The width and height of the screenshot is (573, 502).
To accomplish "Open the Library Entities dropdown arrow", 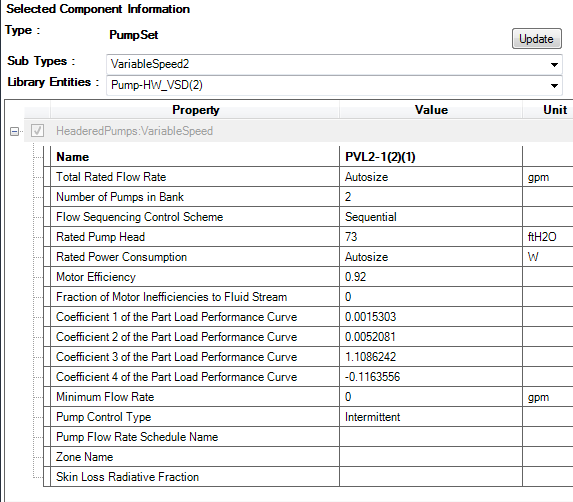I will pos(554,86).
